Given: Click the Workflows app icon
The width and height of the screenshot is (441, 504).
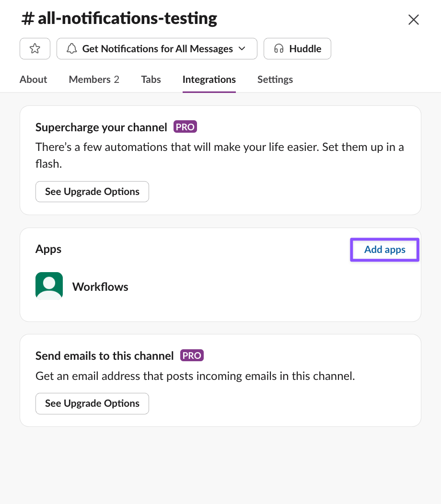Looking at the screenshot, I should tap(49, 286).
